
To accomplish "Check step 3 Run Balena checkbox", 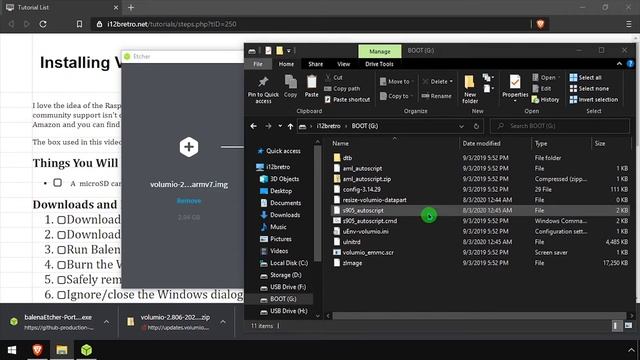I will 61,250.
